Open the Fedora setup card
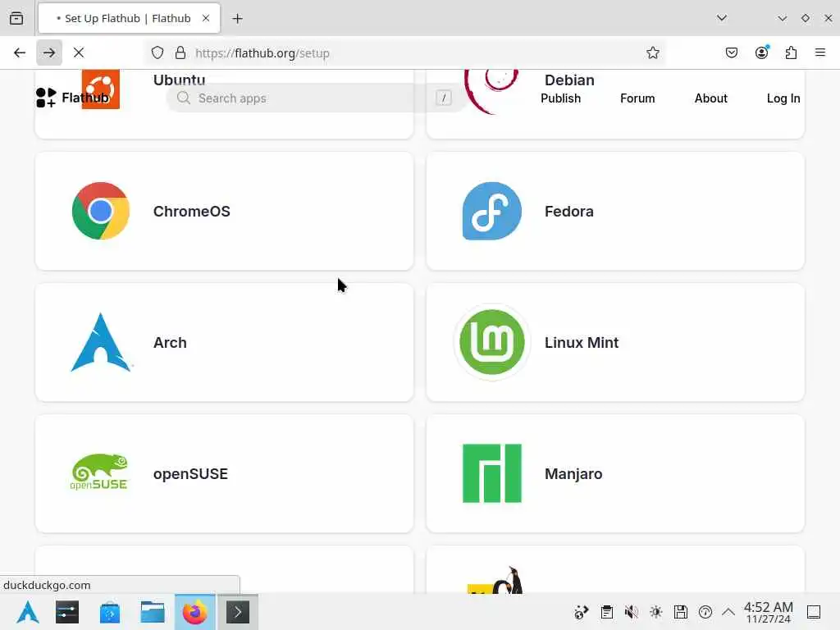Image resolution: width=840 pixels, height=630 pixels. (615, 211)
